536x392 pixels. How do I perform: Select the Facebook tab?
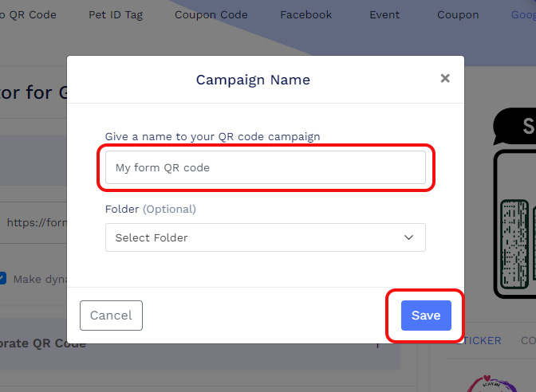click(306, 14)
